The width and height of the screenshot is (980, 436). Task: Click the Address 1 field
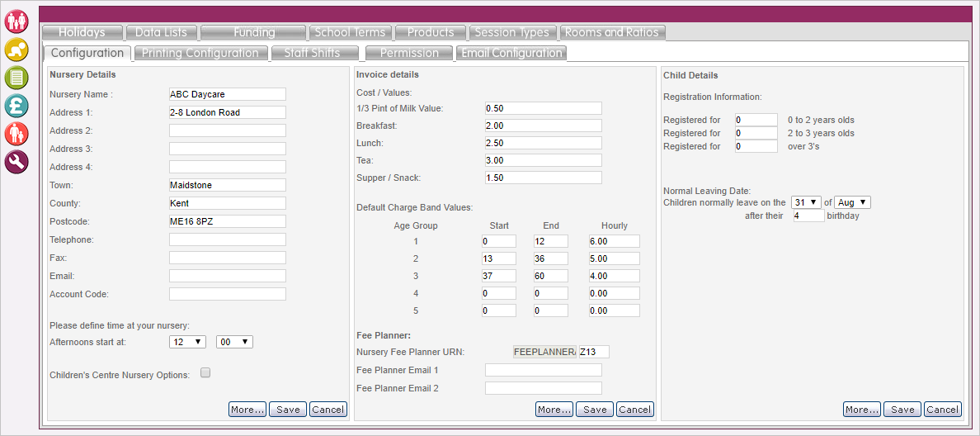[228, 112]
